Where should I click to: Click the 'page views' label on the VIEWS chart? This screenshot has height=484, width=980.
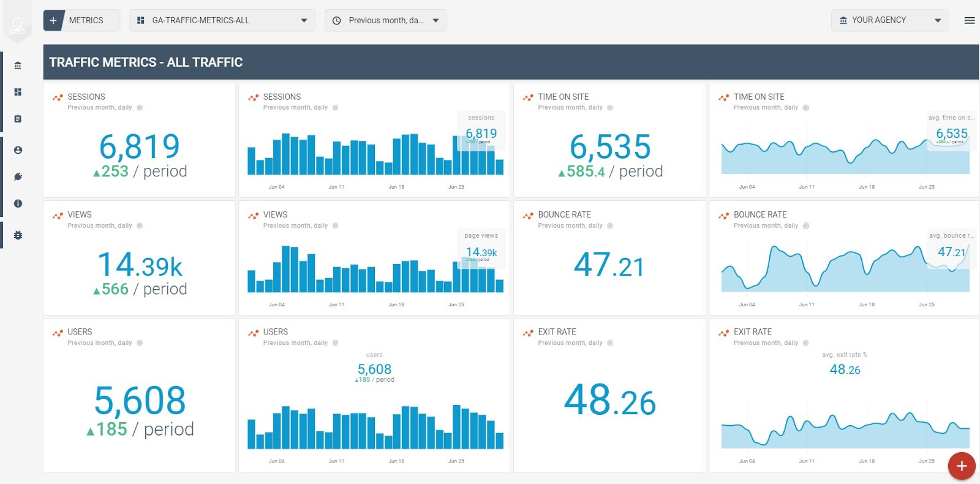click(x=481, y=236)
